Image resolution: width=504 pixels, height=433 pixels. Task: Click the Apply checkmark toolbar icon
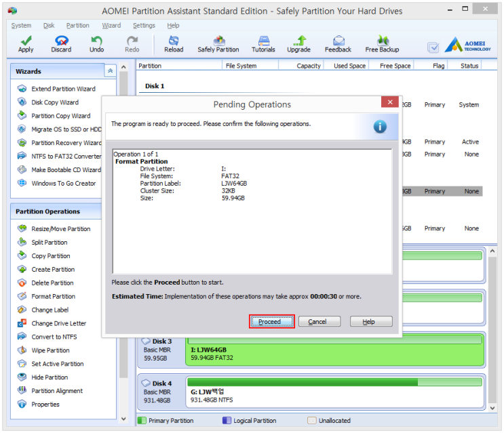26,41
